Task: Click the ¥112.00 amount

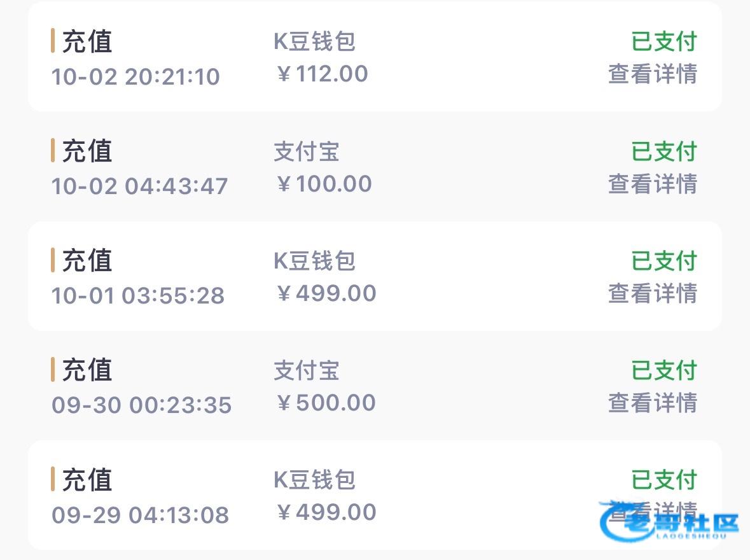Action: pyautogui.click(x=322, y=74)
